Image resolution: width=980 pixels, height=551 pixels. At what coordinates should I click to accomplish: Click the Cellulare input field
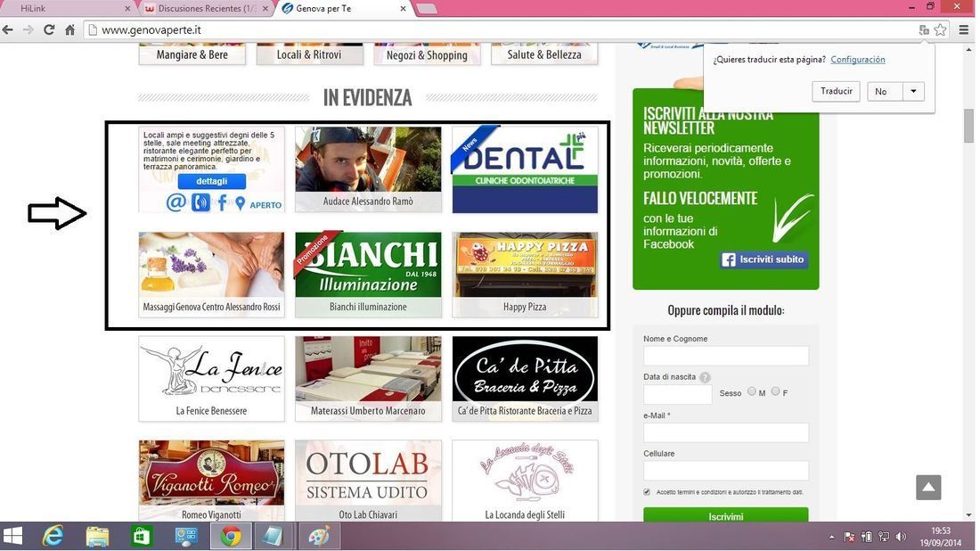pyautogui.click(x=725, y=471)
